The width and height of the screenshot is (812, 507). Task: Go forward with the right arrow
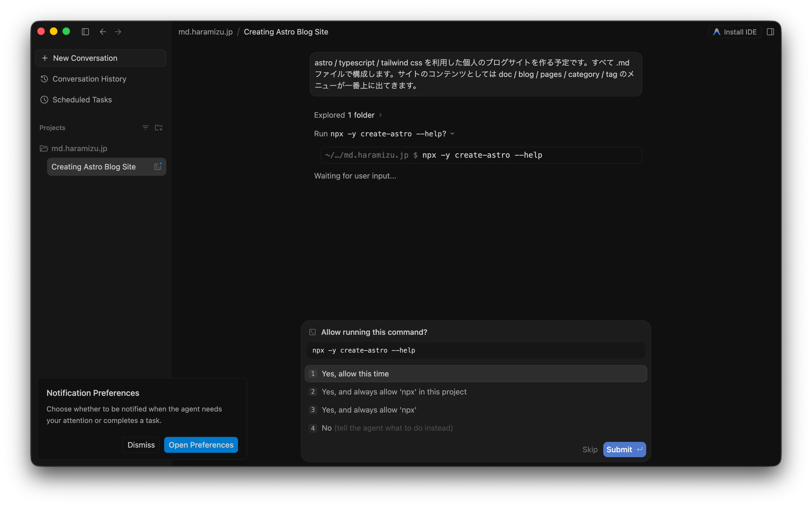(118, 32)
